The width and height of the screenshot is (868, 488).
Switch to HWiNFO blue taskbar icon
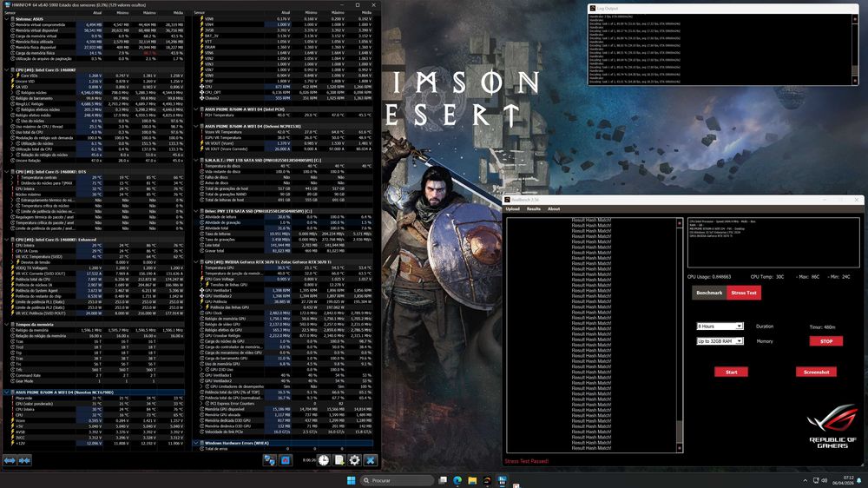tap(502, 480)
